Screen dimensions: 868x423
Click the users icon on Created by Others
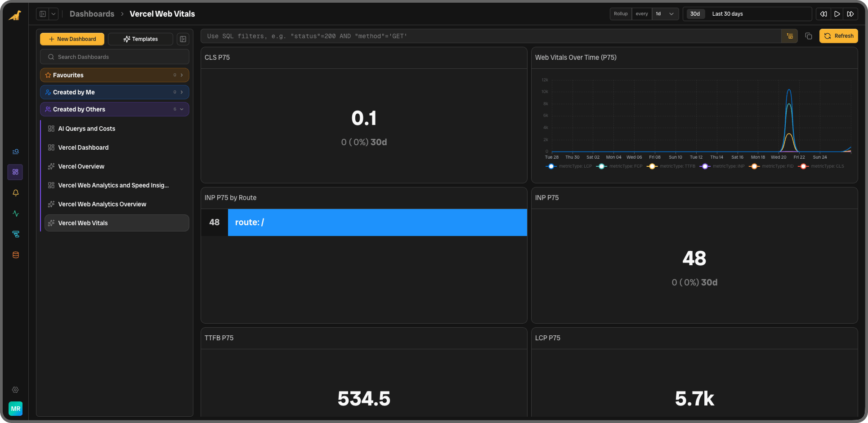[x=48, y=109]
